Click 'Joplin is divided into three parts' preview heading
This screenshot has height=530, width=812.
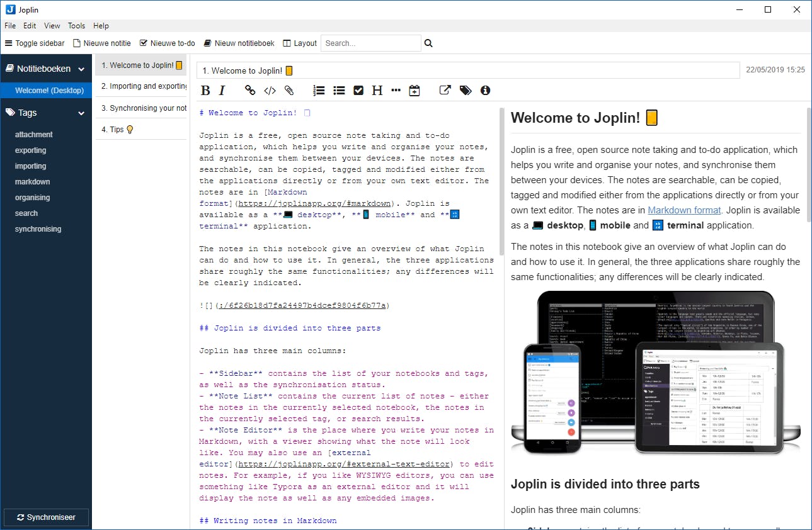(x=605, y=485)
